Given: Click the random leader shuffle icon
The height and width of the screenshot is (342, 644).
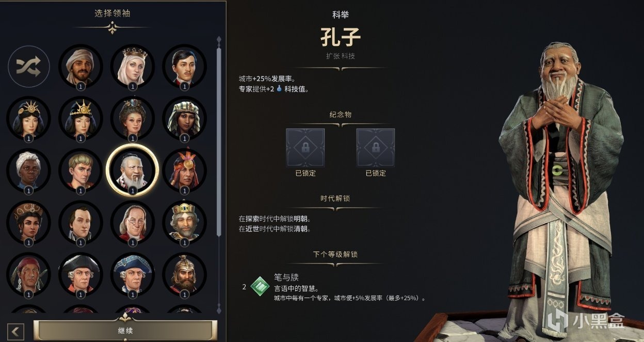Looking at the screenshot, I should pyautogui.click(x=28, y=66).
